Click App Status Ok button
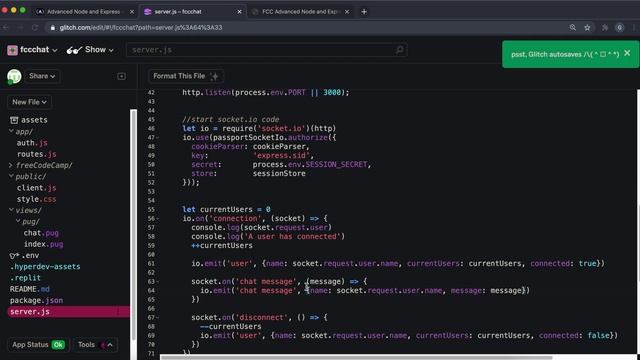The width and height of the screenshot is (640, 360). [x=38, y=345]
